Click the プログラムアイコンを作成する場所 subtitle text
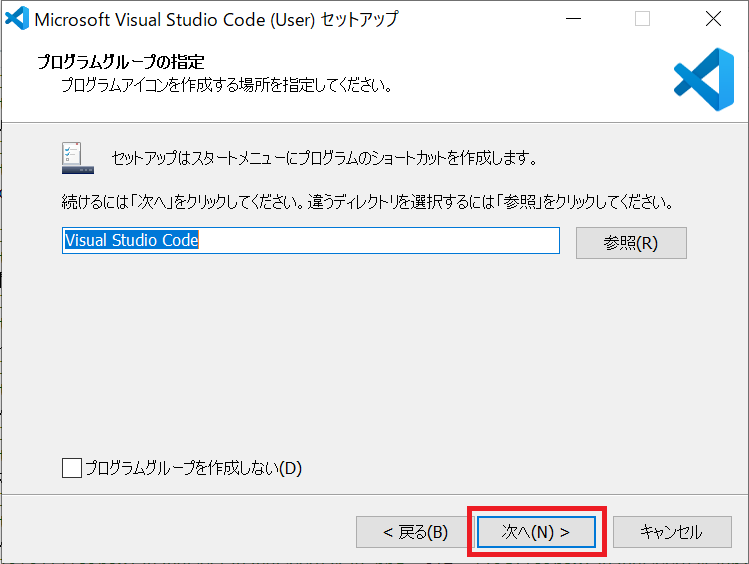 (227, 85)
